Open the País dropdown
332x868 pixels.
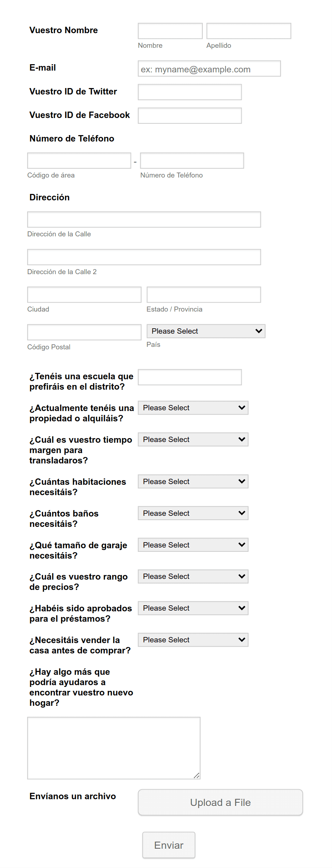coord(206,331)
